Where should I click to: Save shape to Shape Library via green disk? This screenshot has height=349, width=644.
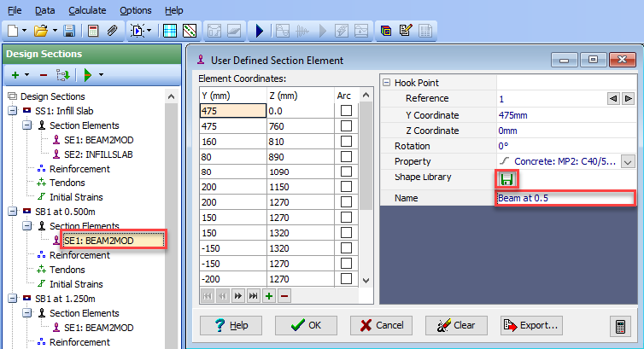click(506, 179)
